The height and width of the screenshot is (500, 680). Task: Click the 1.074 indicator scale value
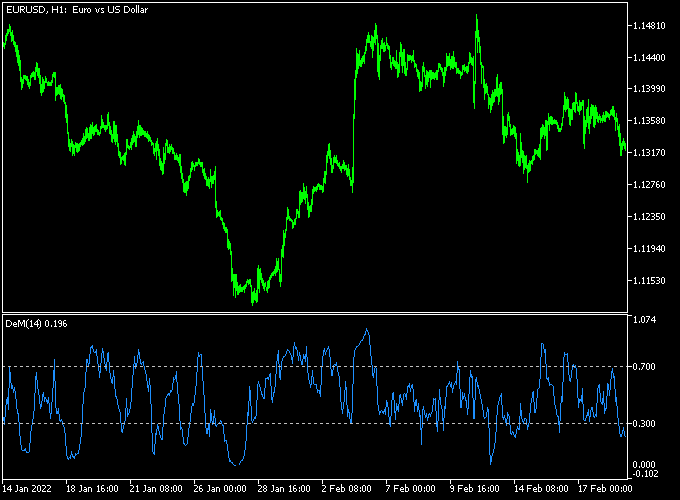point(644,320)
